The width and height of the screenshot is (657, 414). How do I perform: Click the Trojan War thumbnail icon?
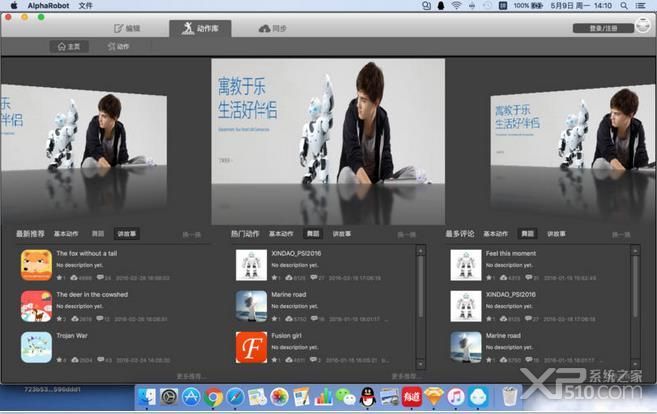pos(36,347)
